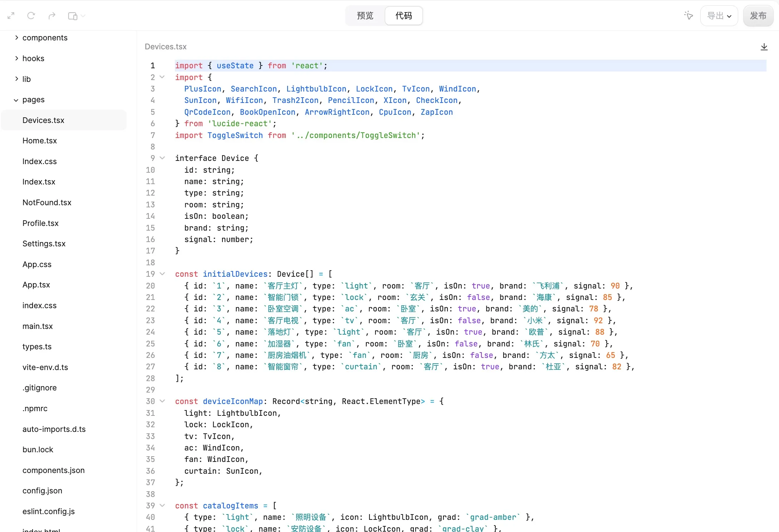Image resolution: width=779 pixels, height=532 pixels.
Task: Click 'useState' on line 1
Action: [x=235, y=66]
